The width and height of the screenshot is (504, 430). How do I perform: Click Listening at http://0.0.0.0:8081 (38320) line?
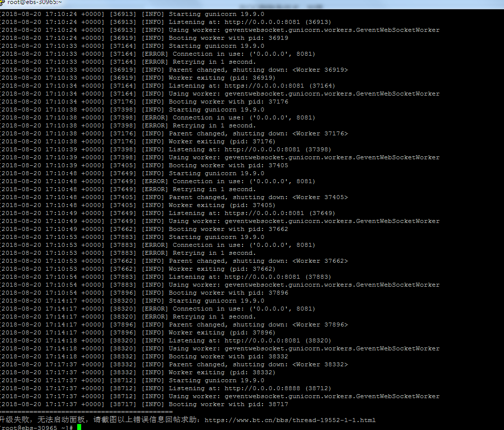166,340
